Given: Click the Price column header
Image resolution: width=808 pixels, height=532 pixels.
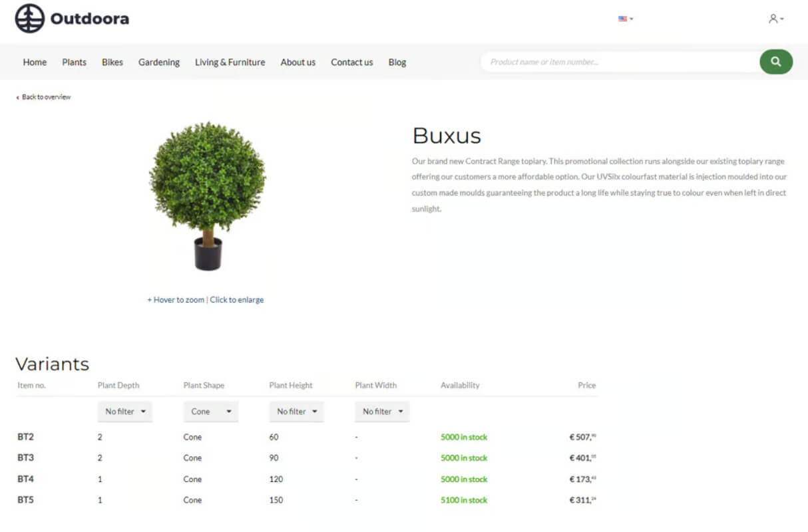Looking at the screenshot, I should point(587,385).
